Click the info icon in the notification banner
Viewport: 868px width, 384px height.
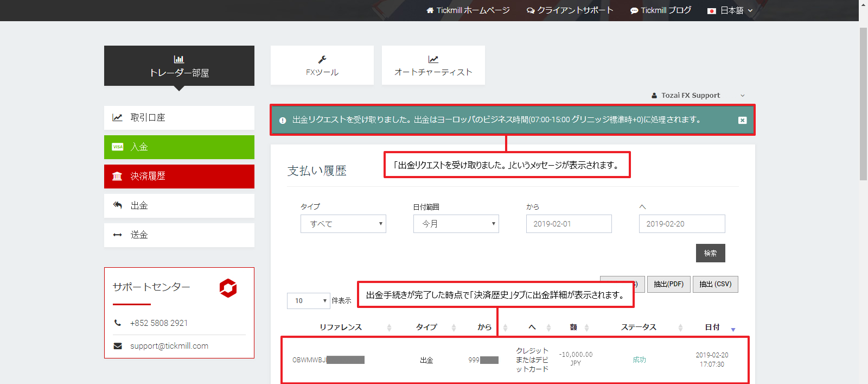pyautogui.click(x=283, y=121)
